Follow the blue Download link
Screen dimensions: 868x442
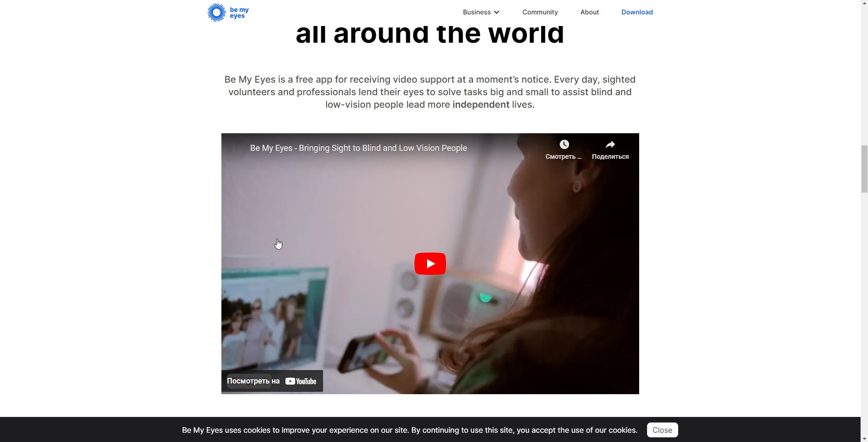tap(637, 12)
